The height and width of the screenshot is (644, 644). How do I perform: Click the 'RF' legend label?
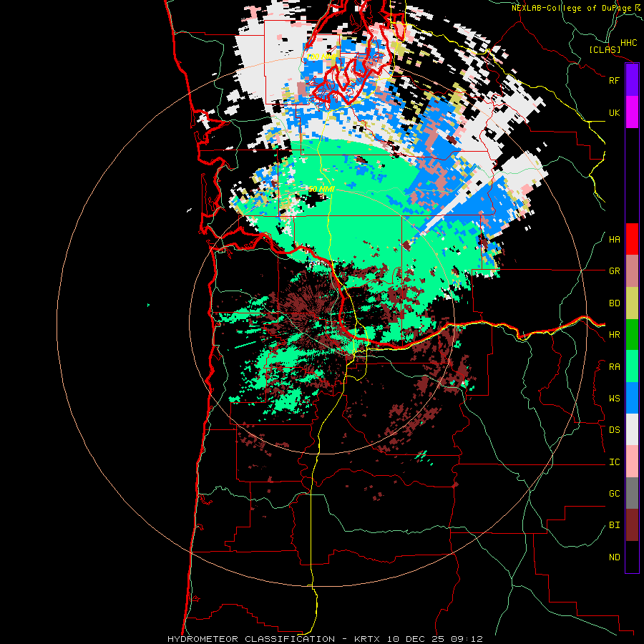coord(615,80)
